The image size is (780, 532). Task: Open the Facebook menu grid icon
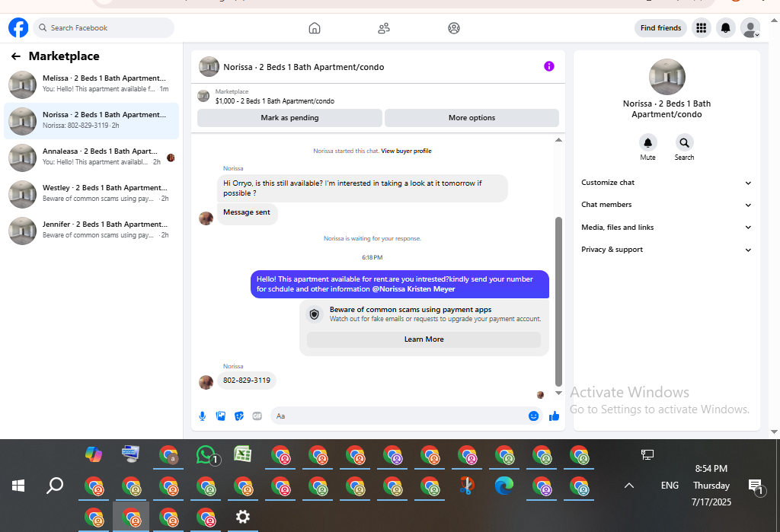point(701,28)
